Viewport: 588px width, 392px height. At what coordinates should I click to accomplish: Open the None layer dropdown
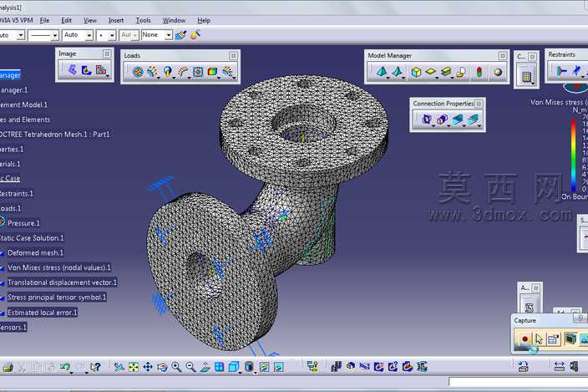click(x=169, y=35)
